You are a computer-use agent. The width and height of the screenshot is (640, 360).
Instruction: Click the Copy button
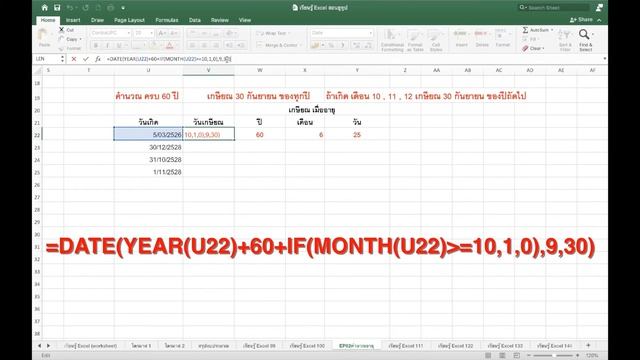(71, 39)
